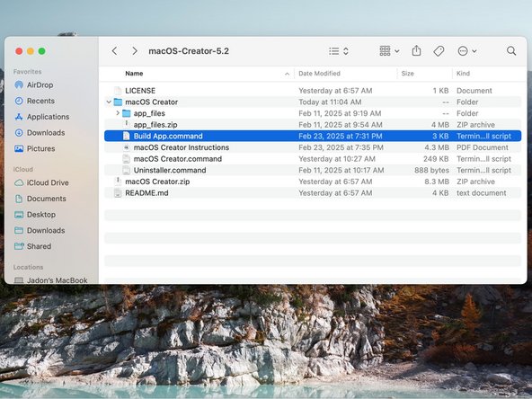Select Build App.command file name
Viewport: 532px width, 399px height.
[168, 136]
